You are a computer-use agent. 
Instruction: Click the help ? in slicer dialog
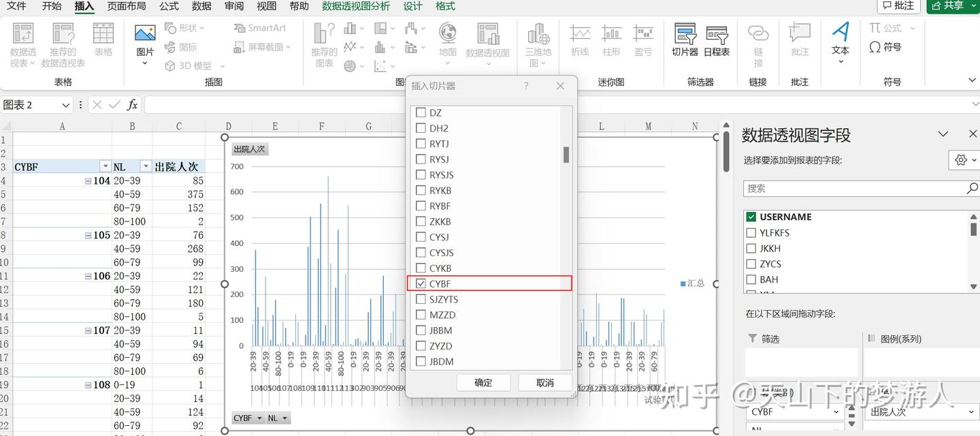tap(526, 86)
